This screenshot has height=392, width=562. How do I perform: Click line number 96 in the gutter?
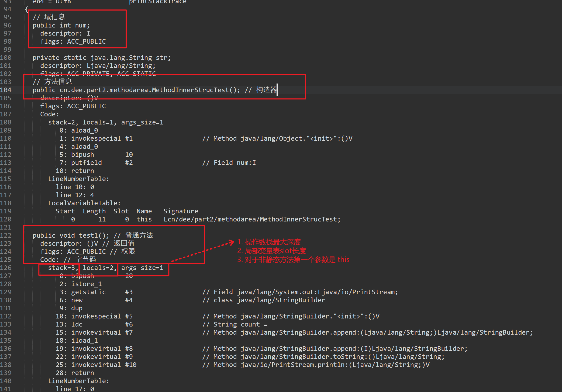pyautogui.click(x=8, y=25)
